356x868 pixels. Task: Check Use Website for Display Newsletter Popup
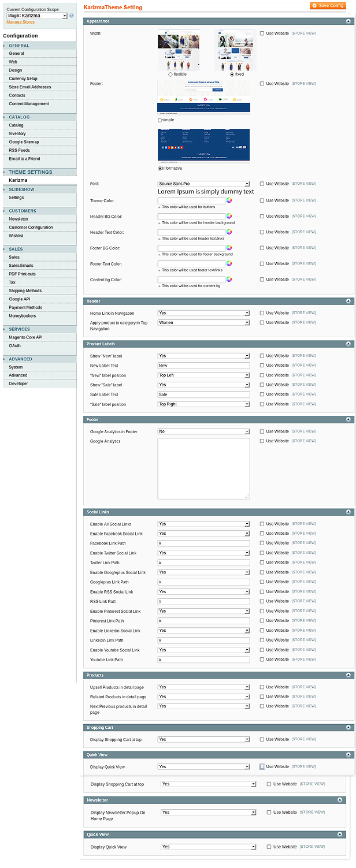coord(269,812)
